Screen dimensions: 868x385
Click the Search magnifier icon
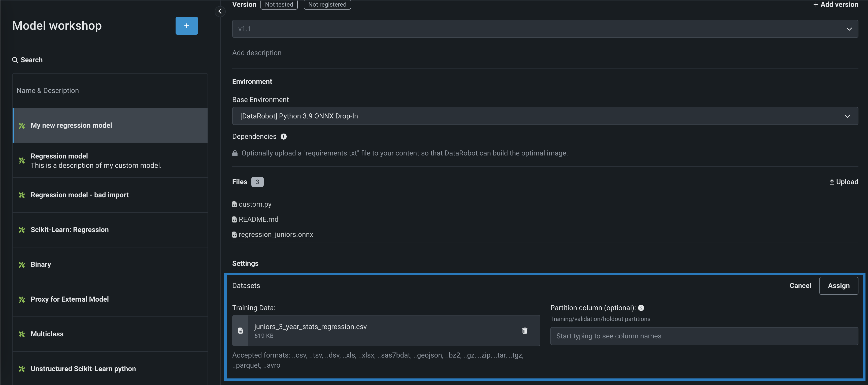pos(15,60)
